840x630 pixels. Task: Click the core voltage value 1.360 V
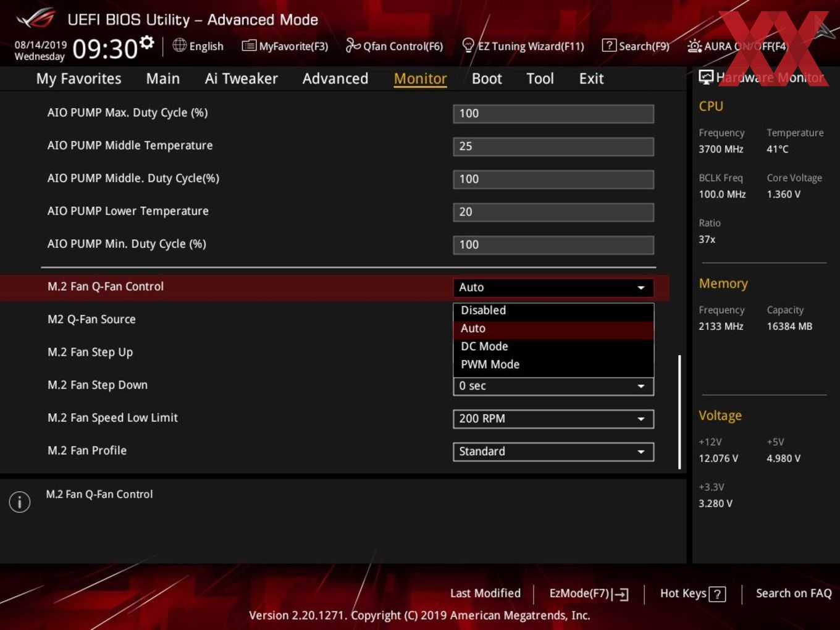pos(784,194)
